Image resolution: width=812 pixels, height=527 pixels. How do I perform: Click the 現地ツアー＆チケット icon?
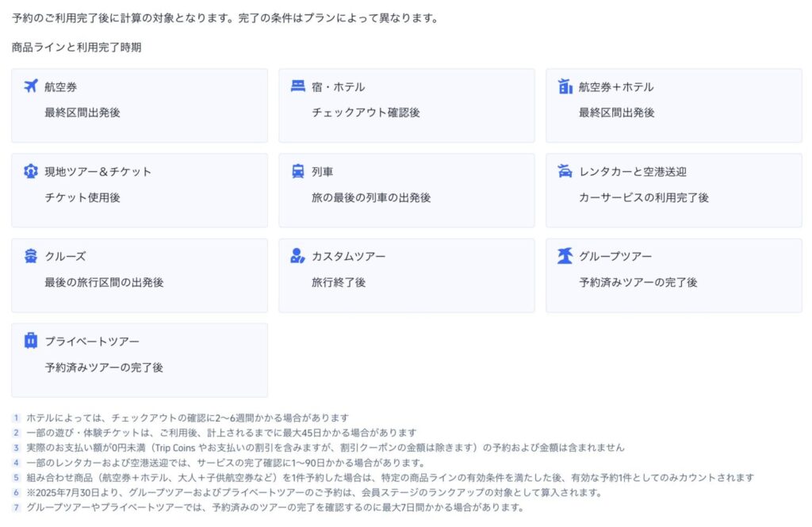pos(31,171)
